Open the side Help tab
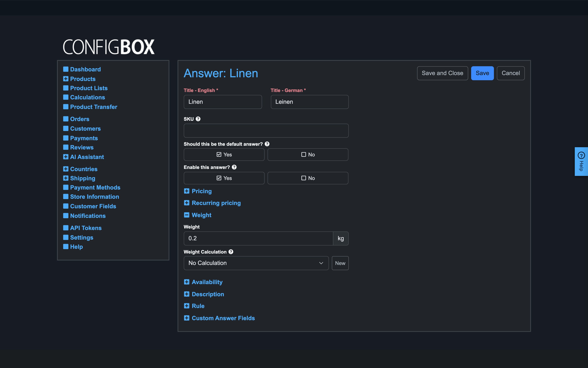 (x=581, y=161)
